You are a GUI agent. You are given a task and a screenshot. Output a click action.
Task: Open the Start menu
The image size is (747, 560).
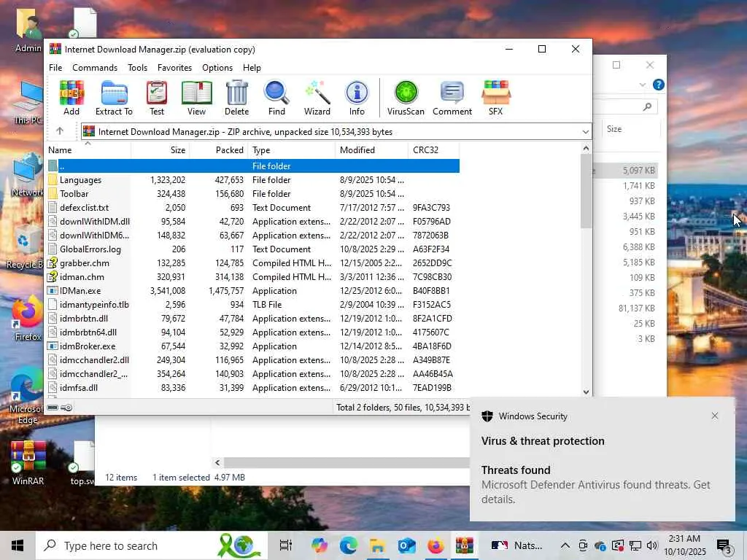pos(18,545)
